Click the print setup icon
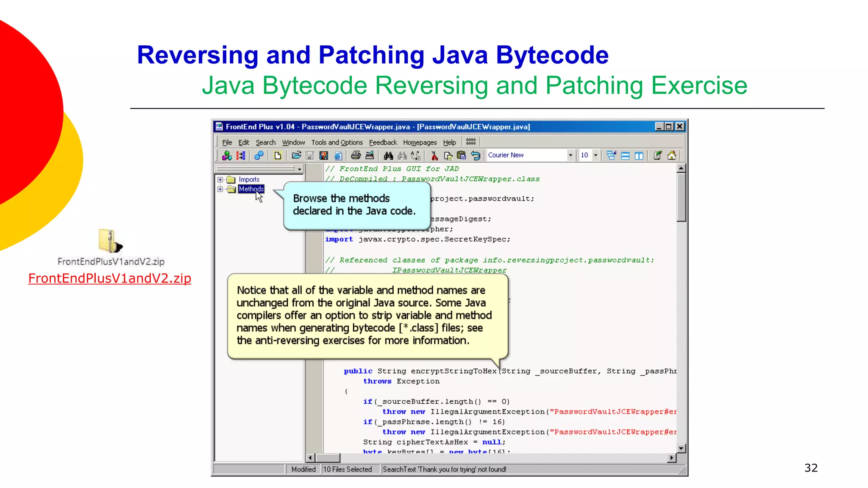868x488 pixels. click(x=370, y=155)
